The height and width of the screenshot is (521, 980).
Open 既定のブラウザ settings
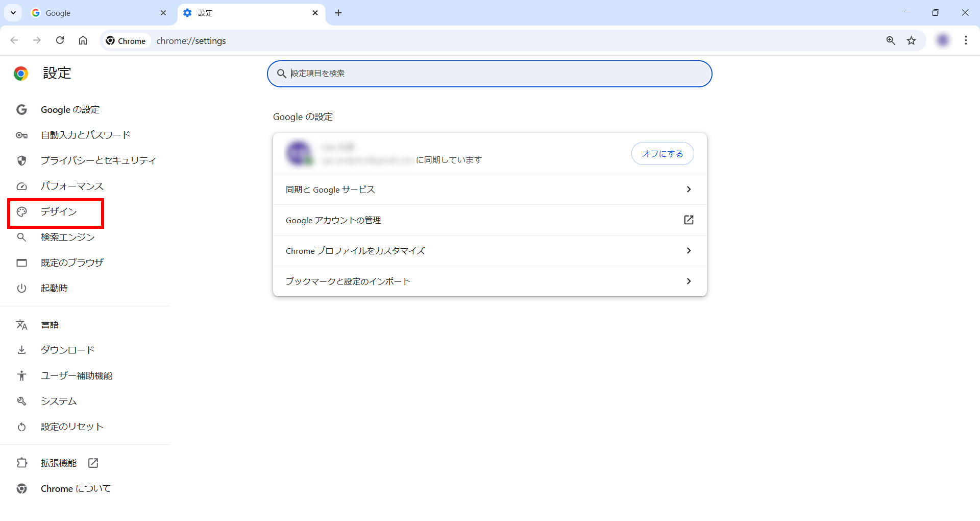(x=72, y=263)
